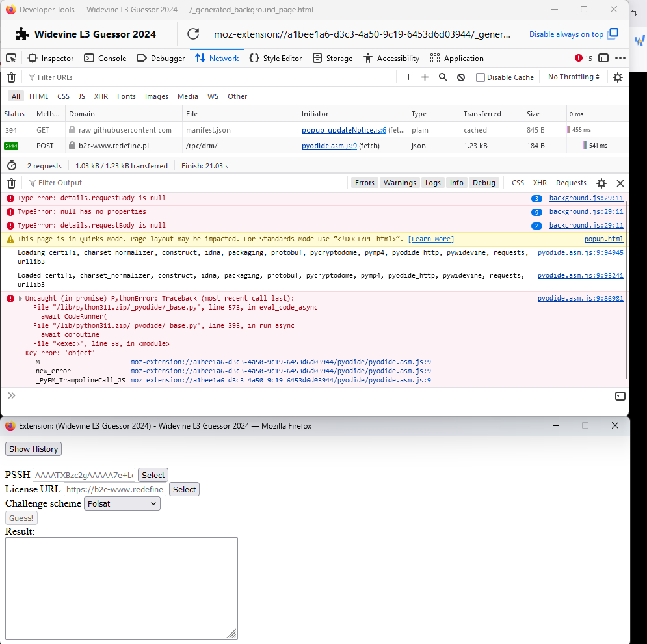Image resolution: width=647 pixels, height=644 pixels.
Task: Open popup_updateNotice.js:6 initiator link
Action: click(x=344, y=130)
